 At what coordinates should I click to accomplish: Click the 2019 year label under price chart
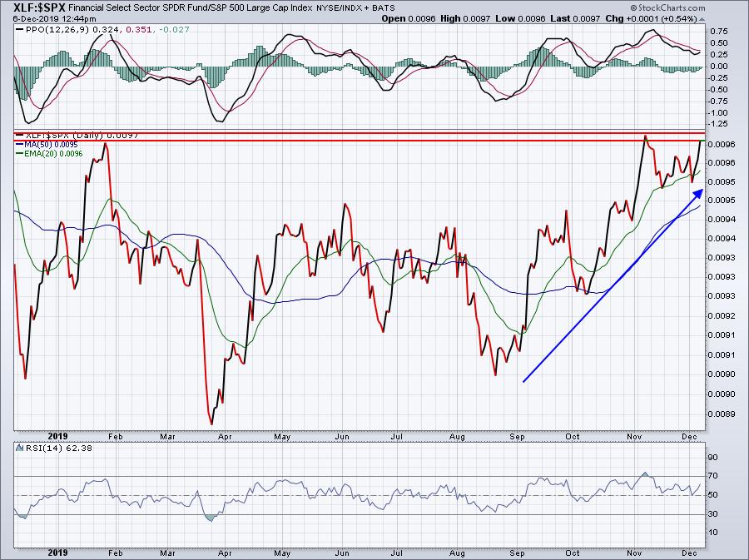click(57, 436)
